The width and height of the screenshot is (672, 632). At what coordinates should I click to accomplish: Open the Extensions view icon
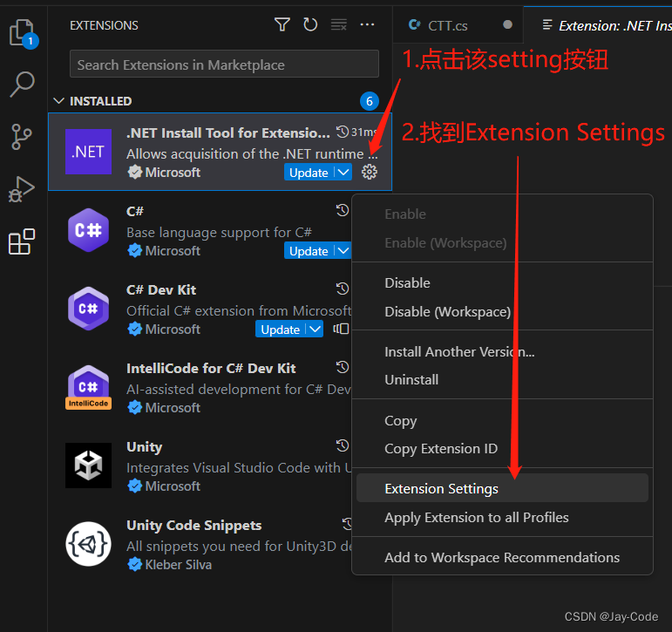tap(22, 241)
